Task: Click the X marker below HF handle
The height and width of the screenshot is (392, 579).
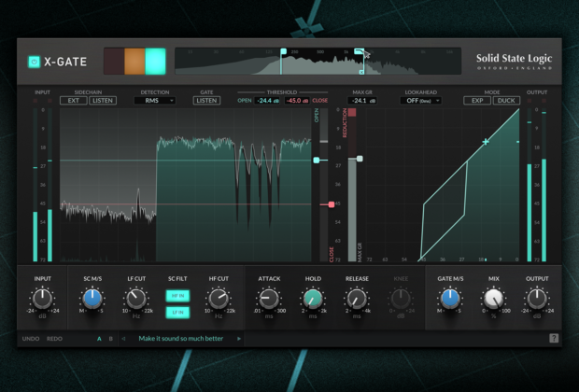Action: [x=361, y=72]
